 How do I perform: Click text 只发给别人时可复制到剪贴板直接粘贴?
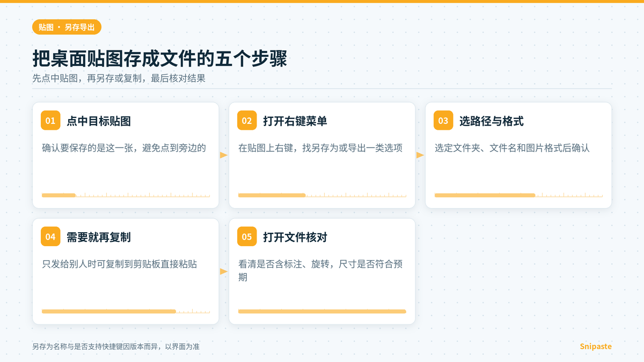[x=119, y=264]
